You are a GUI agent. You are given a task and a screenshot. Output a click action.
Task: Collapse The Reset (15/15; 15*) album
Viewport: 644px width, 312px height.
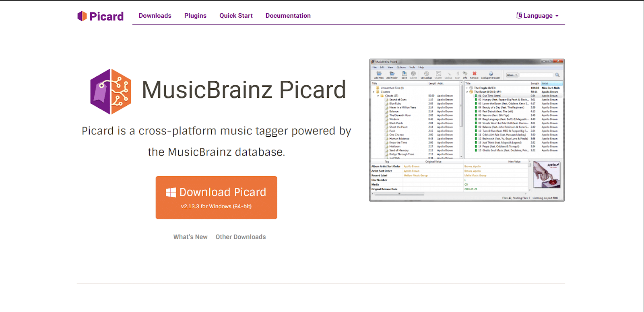[x=467, y=92]
